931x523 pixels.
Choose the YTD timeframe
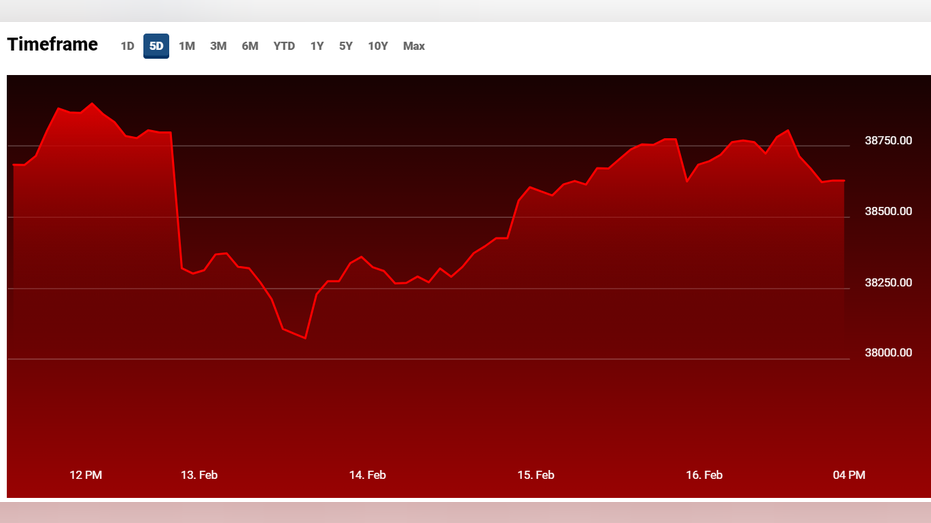[284, 46]
